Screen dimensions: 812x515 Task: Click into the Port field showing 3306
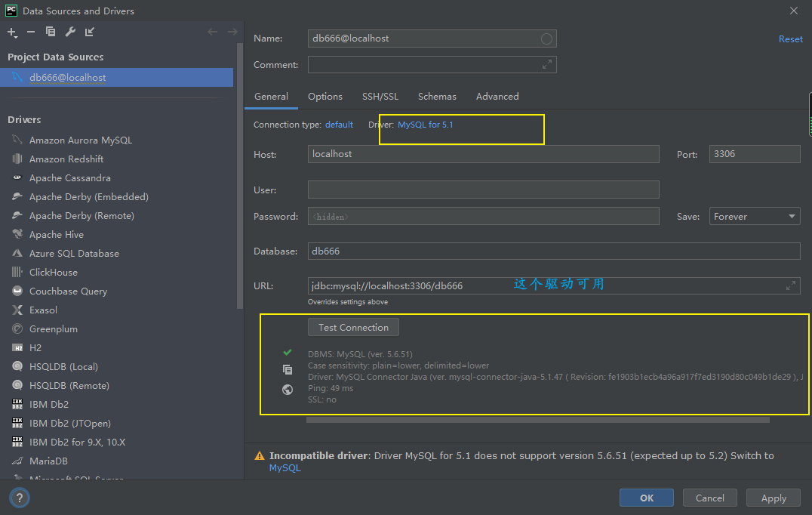(x=755, y=154)
